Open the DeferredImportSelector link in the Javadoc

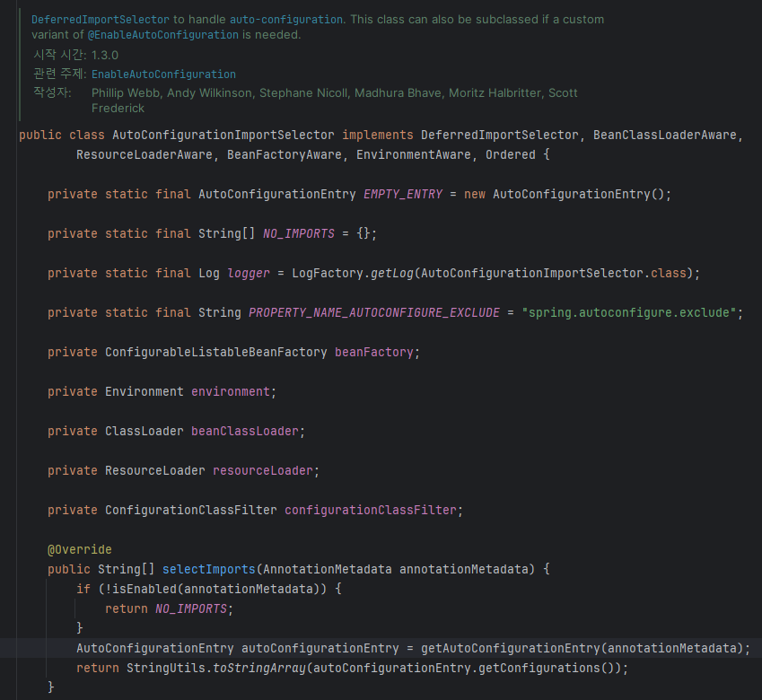(101, 20)
